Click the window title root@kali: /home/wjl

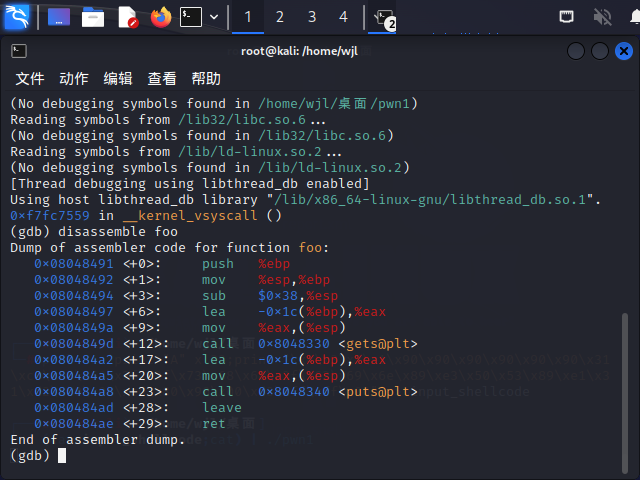pos(300,51)
